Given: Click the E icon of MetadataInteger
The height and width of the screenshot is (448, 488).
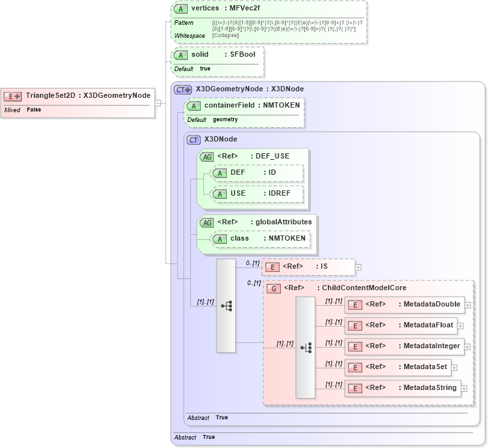Looking at the screenshot, I should (355, 347).
